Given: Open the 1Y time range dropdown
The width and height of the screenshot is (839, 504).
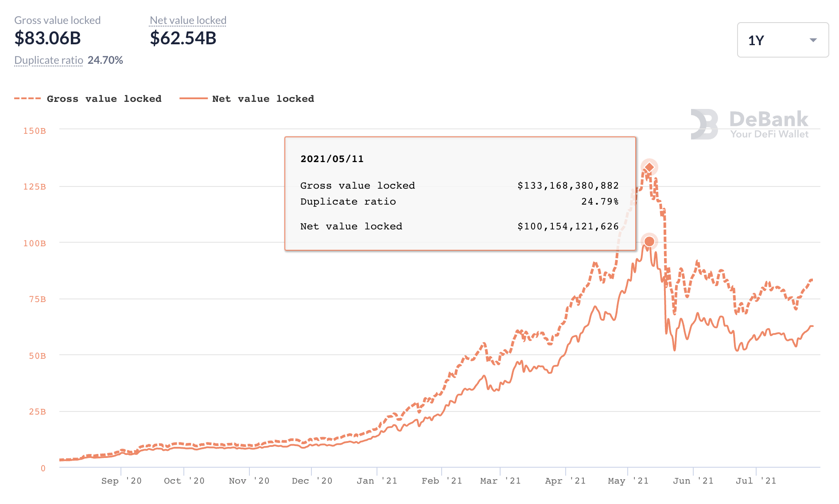Looking at the screenshot, I should [x=782, y=40].
